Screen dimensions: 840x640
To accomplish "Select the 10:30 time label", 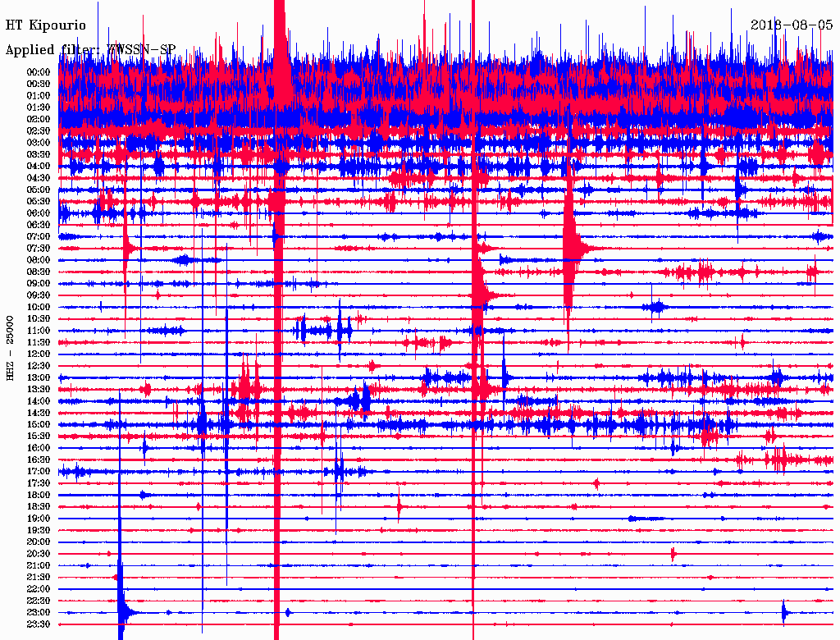I will [x=39, y=319].
